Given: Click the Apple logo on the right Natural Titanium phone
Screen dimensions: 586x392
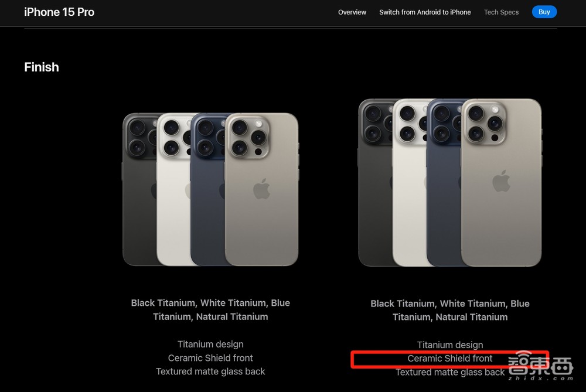Looking at the screenshot, I should pos(501,181).
